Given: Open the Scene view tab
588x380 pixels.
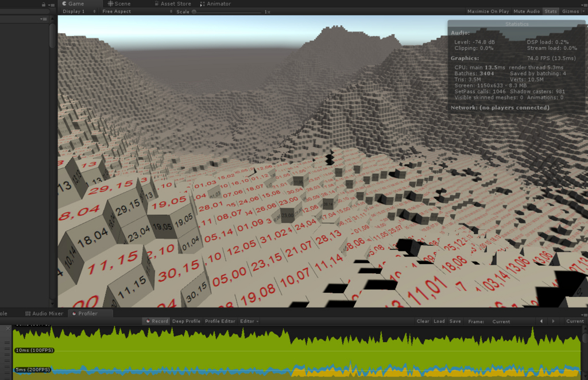Looking at the screenshot, I should [119, 4].
